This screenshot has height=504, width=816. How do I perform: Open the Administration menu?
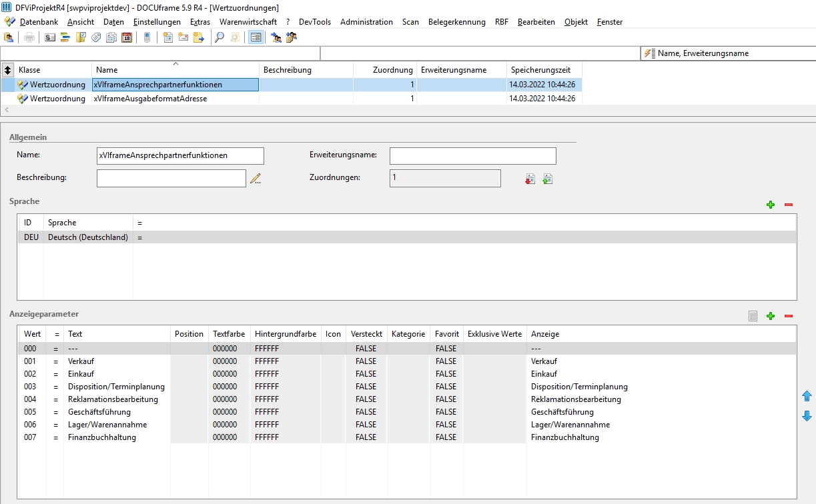click(x=366, y=22)
